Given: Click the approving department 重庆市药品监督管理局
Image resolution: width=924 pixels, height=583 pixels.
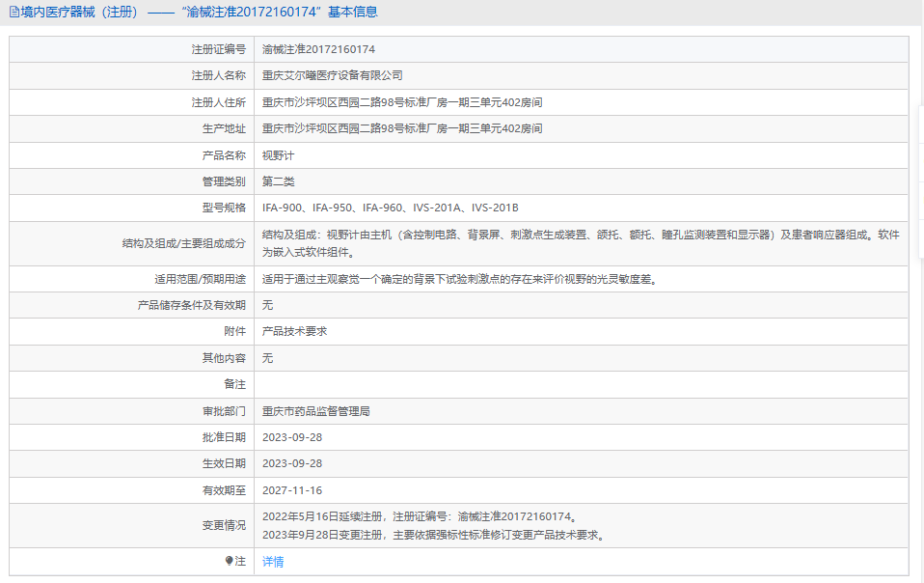Looking at the screenshot, I should (x=316, y=411).
